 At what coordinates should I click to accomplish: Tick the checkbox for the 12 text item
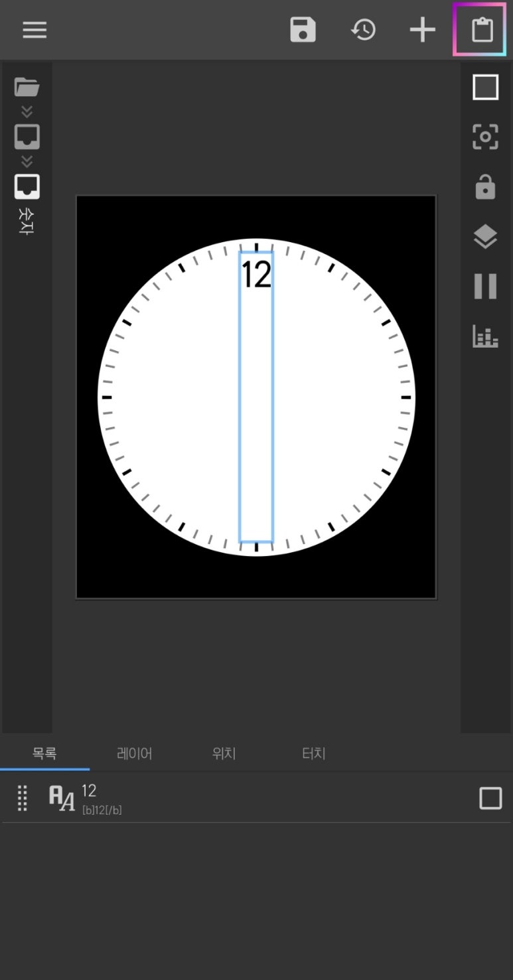(x=490, y=798)
